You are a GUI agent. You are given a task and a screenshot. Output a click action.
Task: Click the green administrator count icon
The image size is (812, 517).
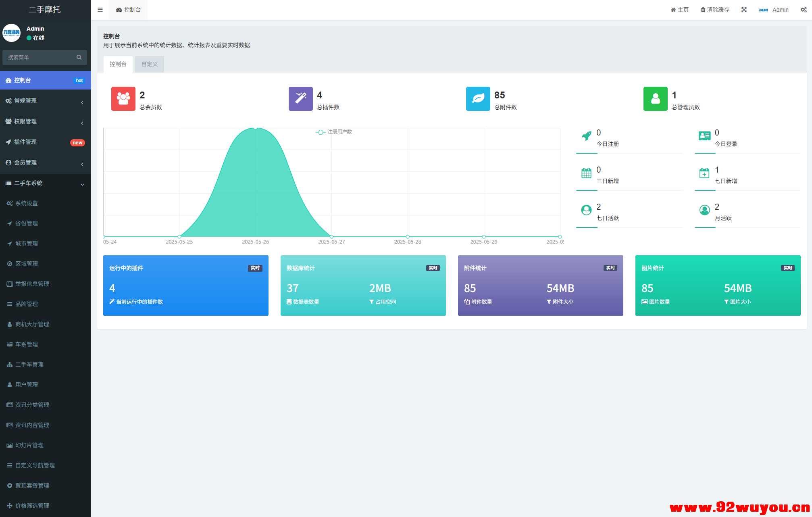(655, 99)
